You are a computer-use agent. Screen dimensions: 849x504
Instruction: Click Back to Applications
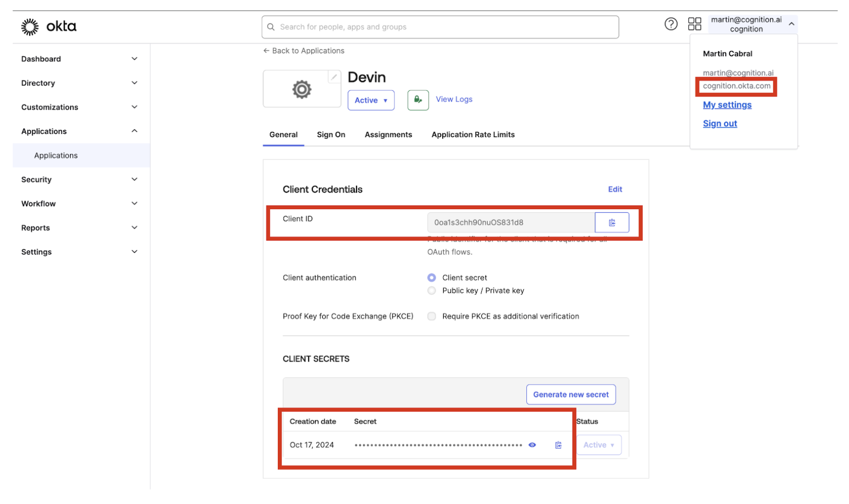pyautogui.click(x=303, y=51)
